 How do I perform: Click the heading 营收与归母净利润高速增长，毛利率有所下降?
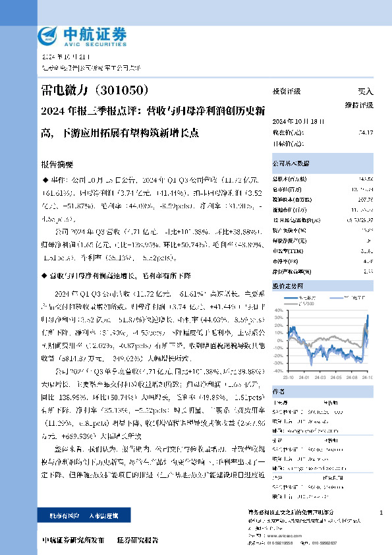tap(121, 276)
